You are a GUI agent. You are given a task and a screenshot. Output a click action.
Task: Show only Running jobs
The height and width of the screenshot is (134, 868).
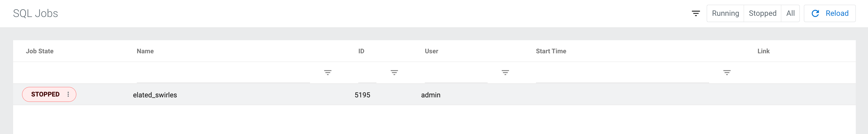coord(725,13)
